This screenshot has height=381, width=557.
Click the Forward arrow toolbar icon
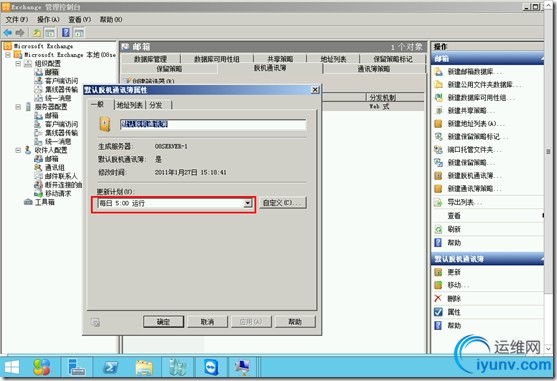[20, 33]
